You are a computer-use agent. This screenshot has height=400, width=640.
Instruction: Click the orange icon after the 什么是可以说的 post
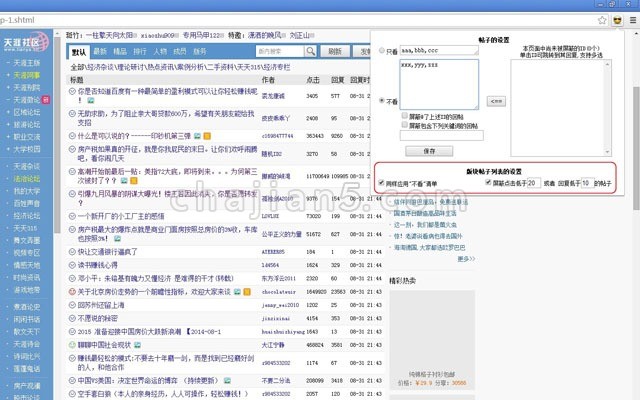coord(207,136)
